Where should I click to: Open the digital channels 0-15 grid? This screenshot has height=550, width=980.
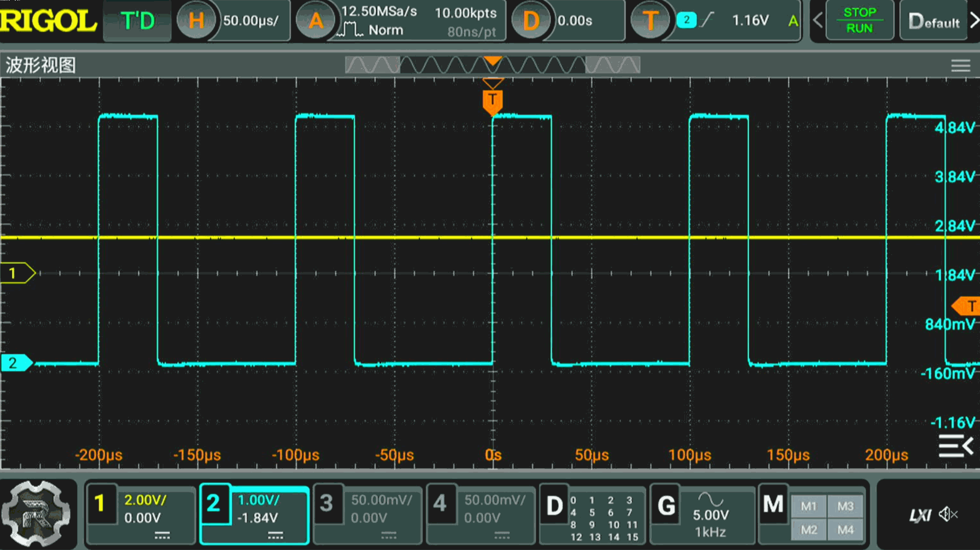pyautogui.click(x=605, y=518)
